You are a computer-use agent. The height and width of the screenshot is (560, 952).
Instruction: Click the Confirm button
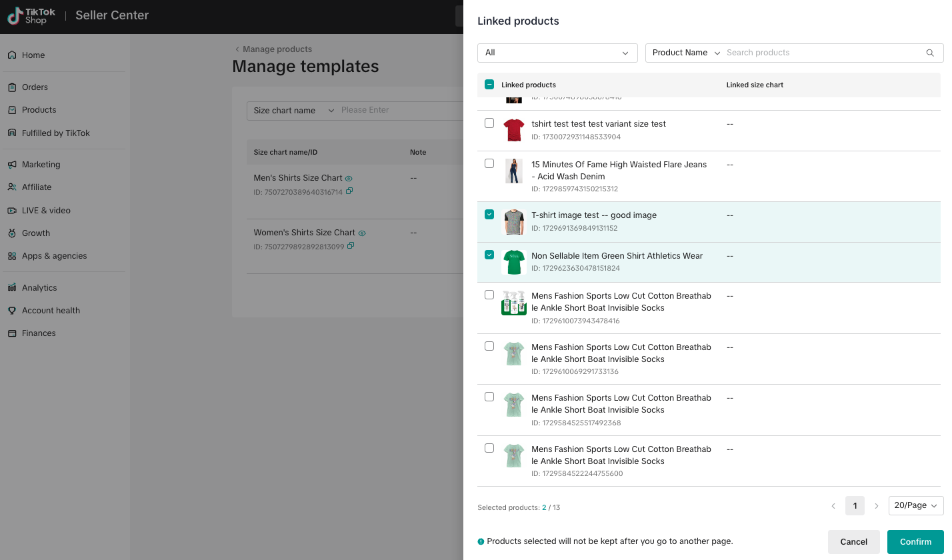pos(915,542)
